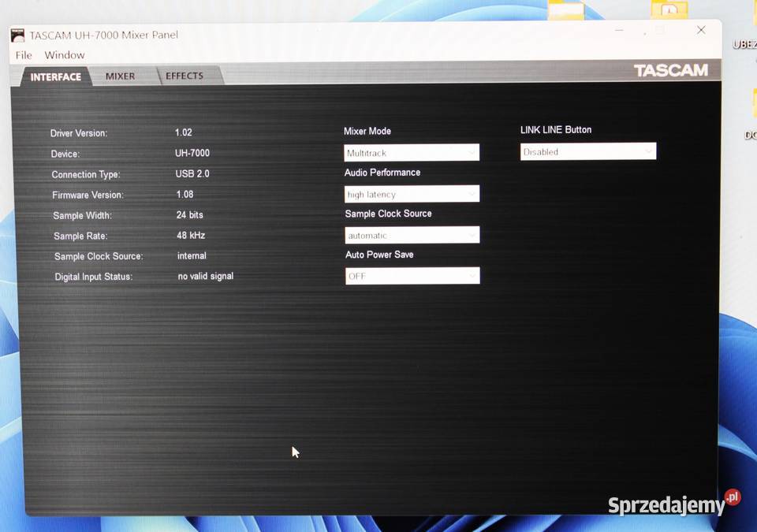Click the status text no valid signal
This screenshot has height=532, width=757.
[206, 276]
